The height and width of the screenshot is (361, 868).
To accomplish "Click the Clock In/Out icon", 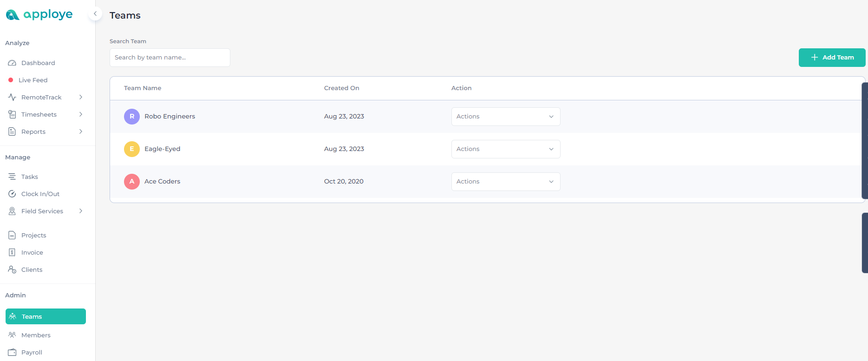I will tap(12, 194).
